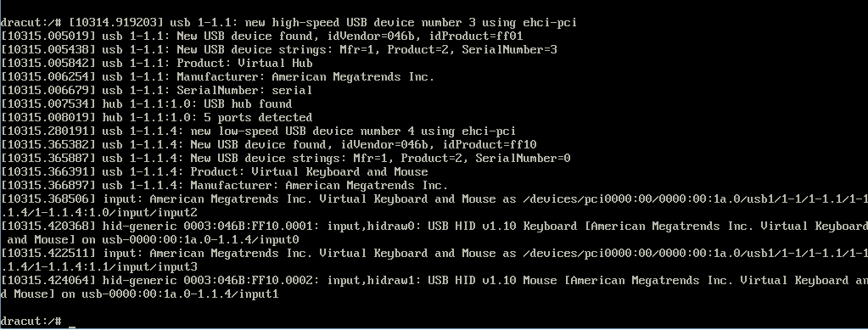This screenshot has width=868, height=330.
Task: Click 'Product: Virtual Keyboard and Mouse' line
Action: [309, 171]
